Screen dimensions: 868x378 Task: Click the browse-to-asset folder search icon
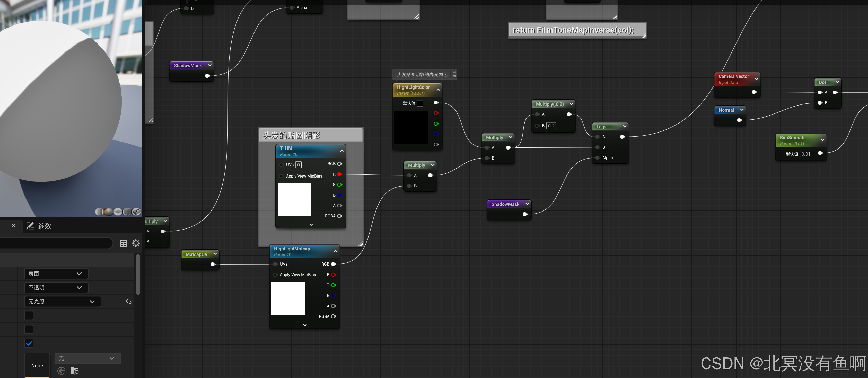pyautogui.click(x=74, y=371)
